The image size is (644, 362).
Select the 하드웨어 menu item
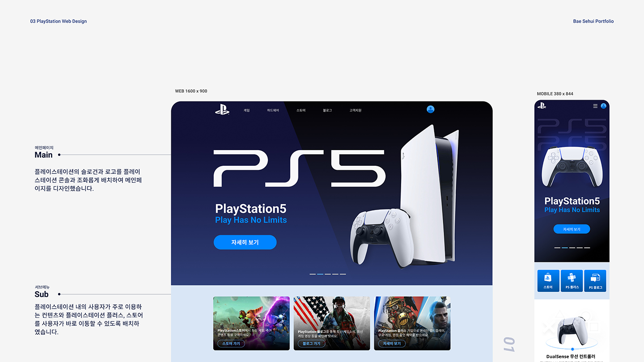273,110
